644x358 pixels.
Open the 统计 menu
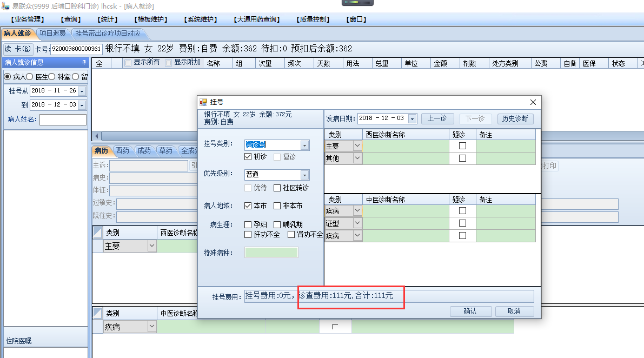click(x=108, y=19)
